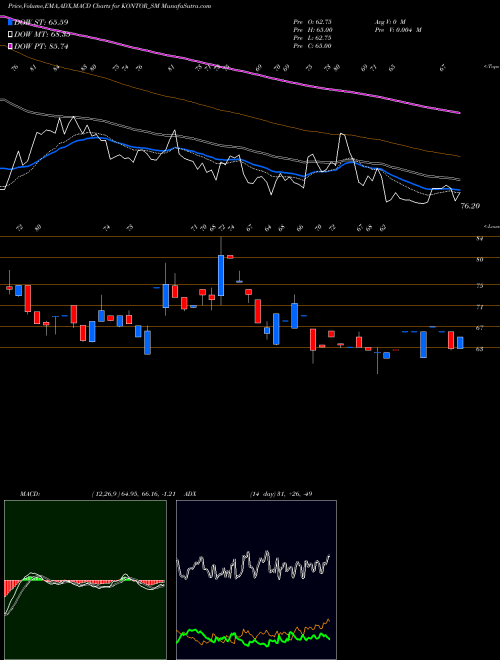Select the 'DOW PT: 85.74' legend text

(x=41, y=46)
